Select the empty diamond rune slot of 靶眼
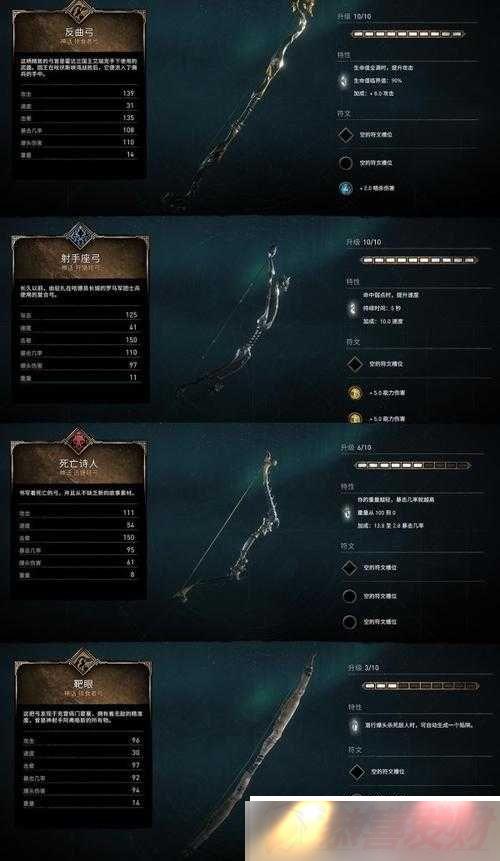Image resolution: width=500 pixels, height=861 pixels. 357,772
